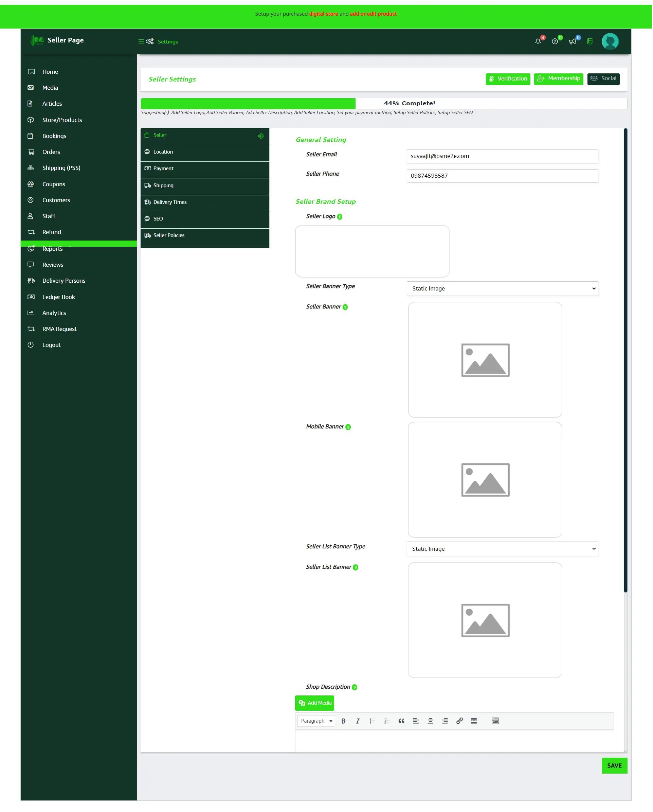
Task: Open notifications bell showing 3 alerts
Action: click(x=538, y=41)
